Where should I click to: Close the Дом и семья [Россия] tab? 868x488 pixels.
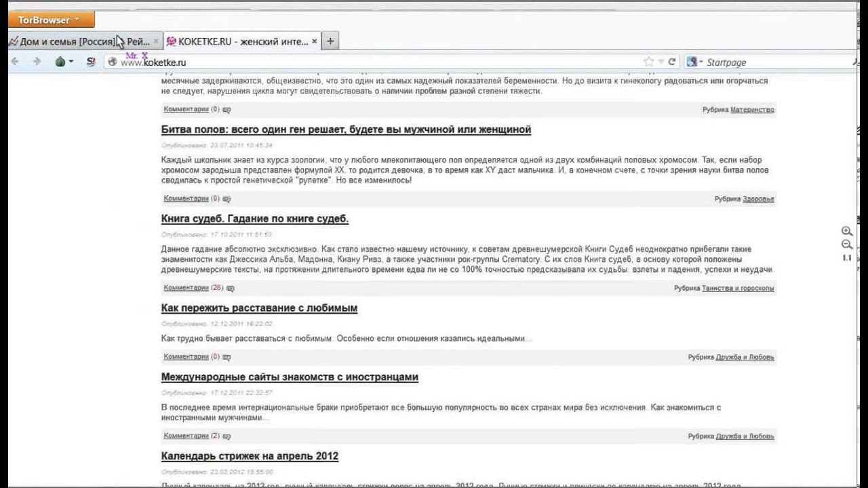click(x=156, y=41)
